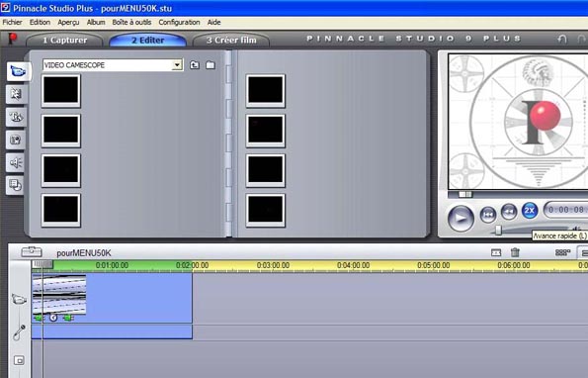Click the split clip razor icon
Viewport: 588px width, 378px height.
tap(496, 252)
